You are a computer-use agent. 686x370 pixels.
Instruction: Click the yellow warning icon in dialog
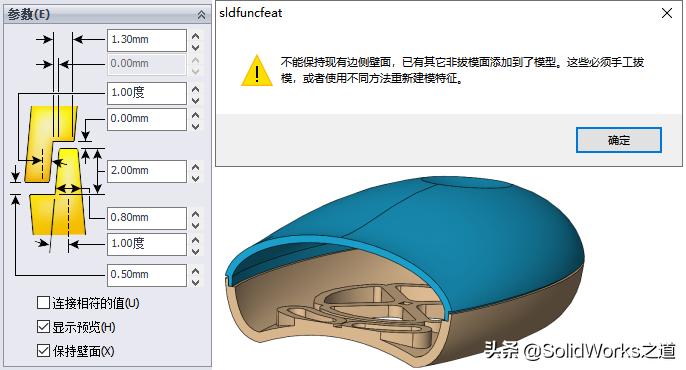(x=256, y=70)
